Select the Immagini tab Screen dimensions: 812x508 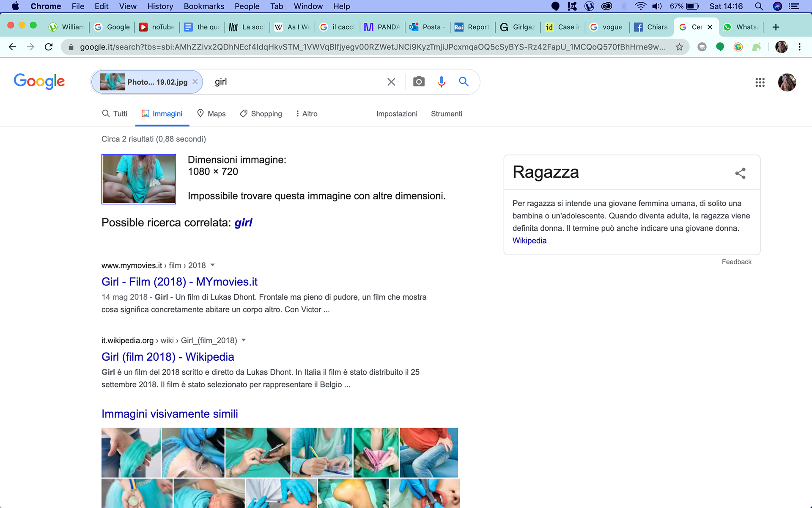[162, 114]
